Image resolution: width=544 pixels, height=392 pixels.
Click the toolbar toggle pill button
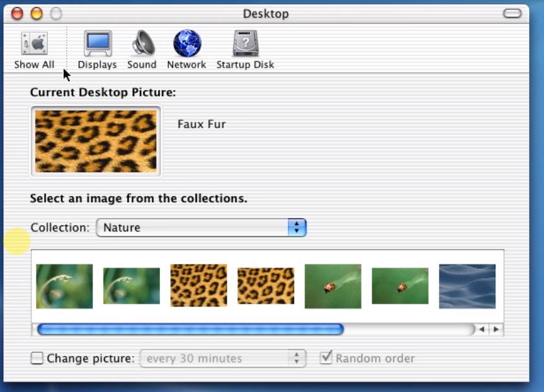tap(512, 13)
